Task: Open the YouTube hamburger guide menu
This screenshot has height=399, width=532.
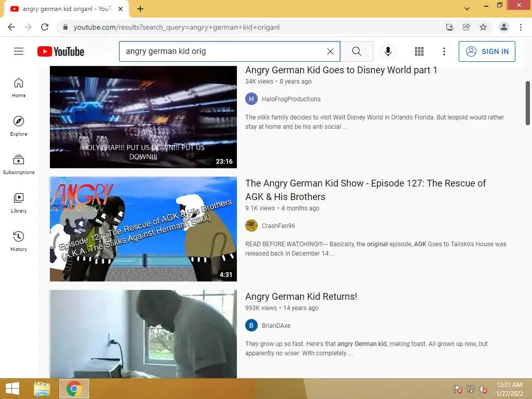Action: (19, 51)
